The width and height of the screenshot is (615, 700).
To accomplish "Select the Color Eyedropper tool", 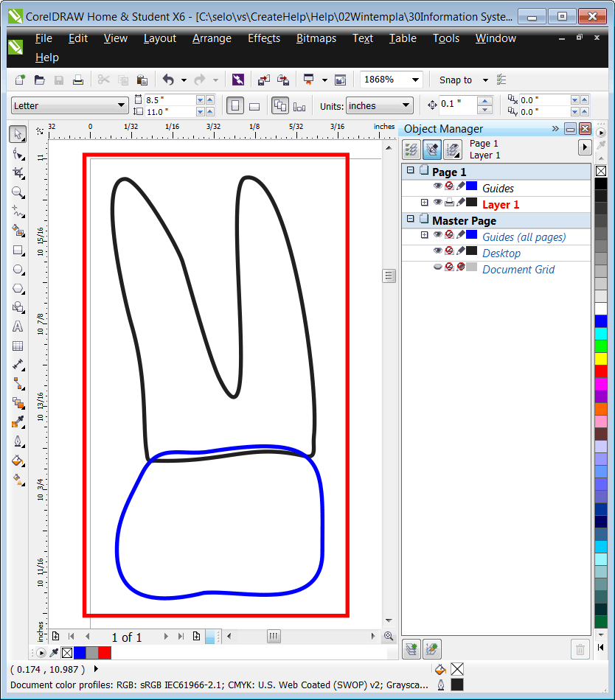I will pyautogui.click(x=18, y=422).
